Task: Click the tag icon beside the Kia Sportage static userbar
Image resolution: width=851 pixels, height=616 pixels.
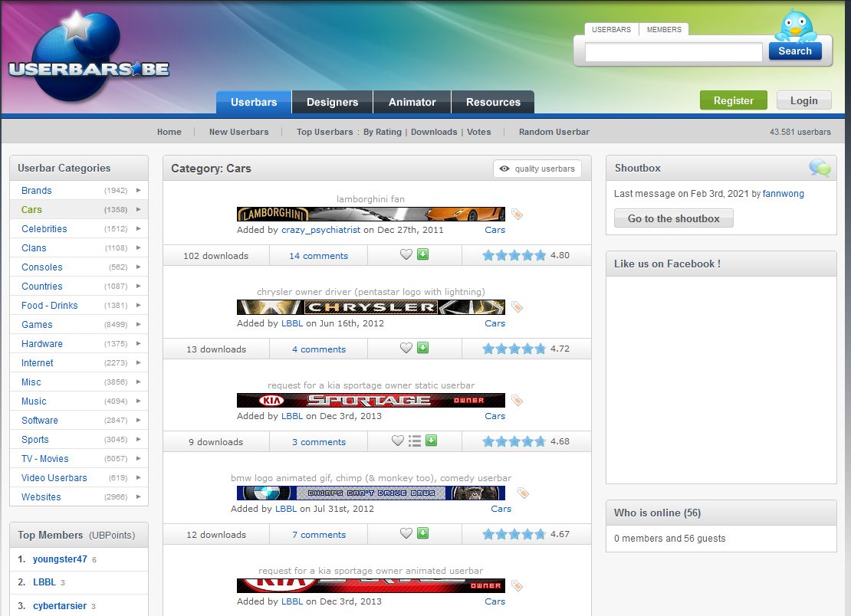Action: click(517, 401)
